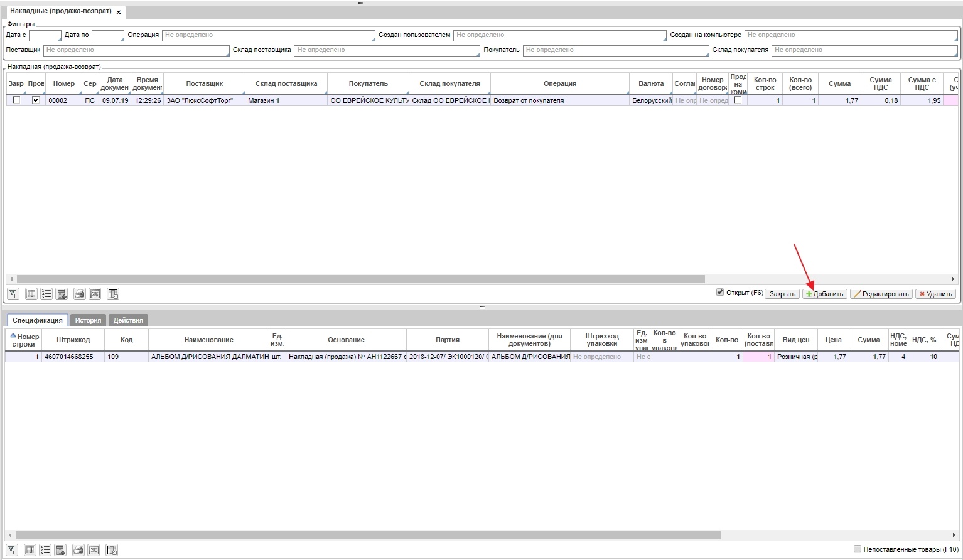This screenshot has width=963, height=560.
Task: Print the specification table with printer icon
Action: (78, 550)
